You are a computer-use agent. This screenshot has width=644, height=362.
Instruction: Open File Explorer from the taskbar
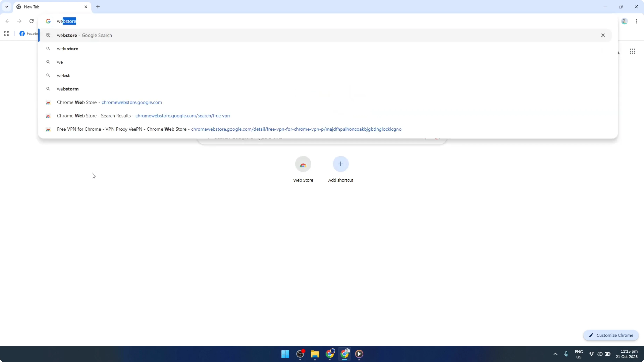pyautogui.click(x=315, y=354)
